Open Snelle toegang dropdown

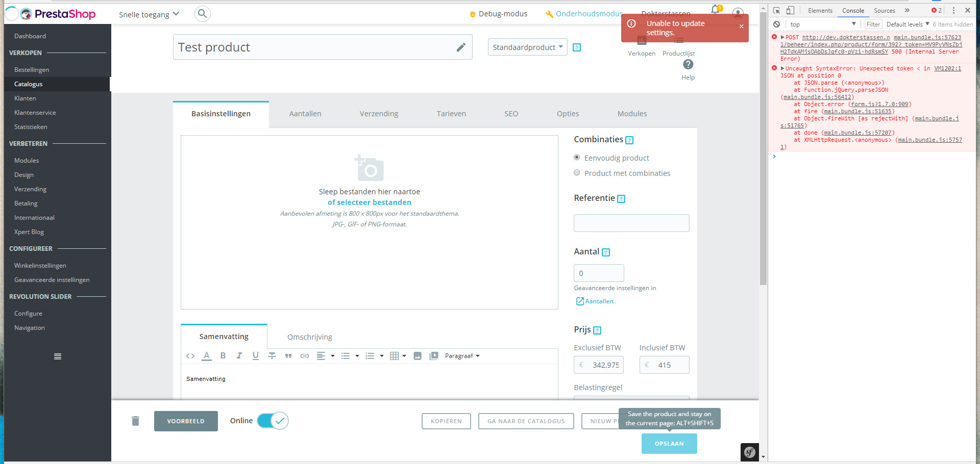[x=149, y=14]
